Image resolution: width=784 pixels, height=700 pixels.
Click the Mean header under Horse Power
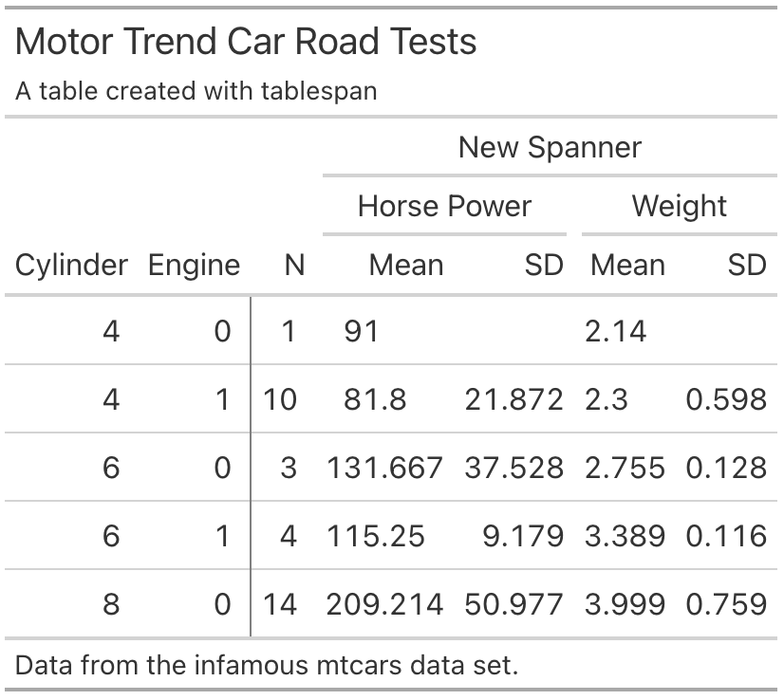pos(405,265)
